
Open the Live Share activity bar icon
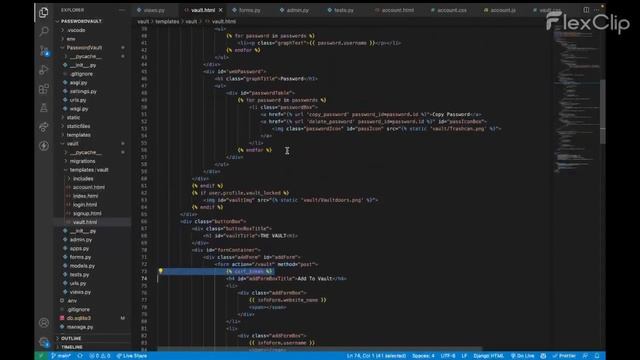coord(44,127)
